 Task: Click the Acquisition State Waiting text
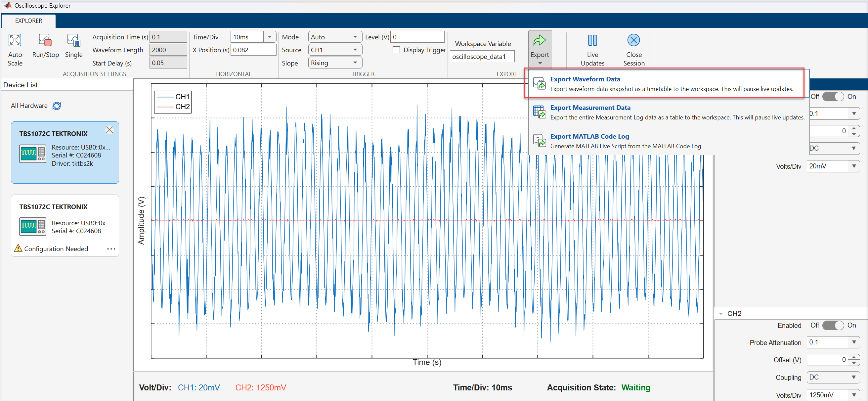635,387
